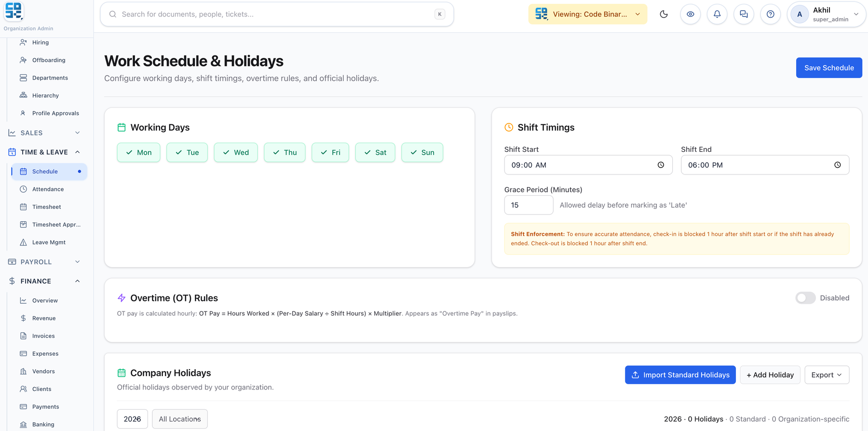Click the Revenue dollar icon
Image resolution: width=868 pixels, height=431 pixels.
(x=23, y=318)
